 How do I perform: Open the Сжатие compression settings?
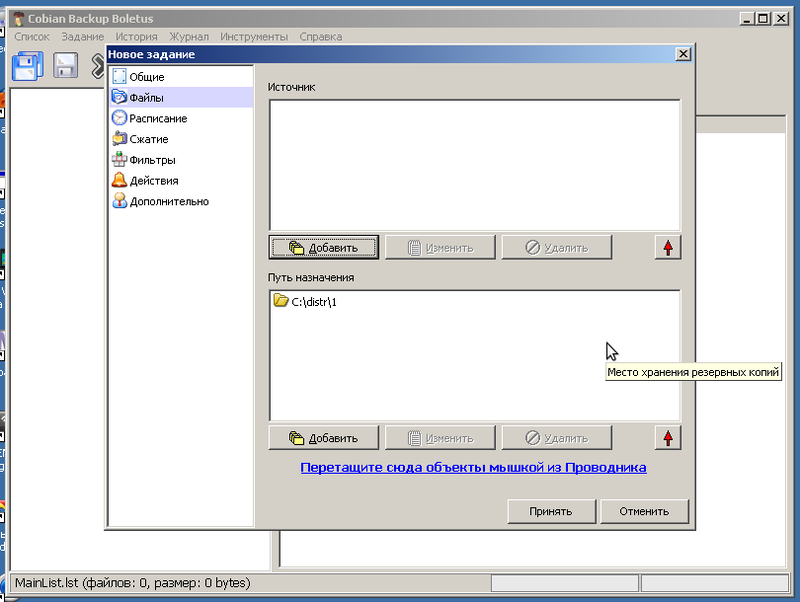point(148,139)
